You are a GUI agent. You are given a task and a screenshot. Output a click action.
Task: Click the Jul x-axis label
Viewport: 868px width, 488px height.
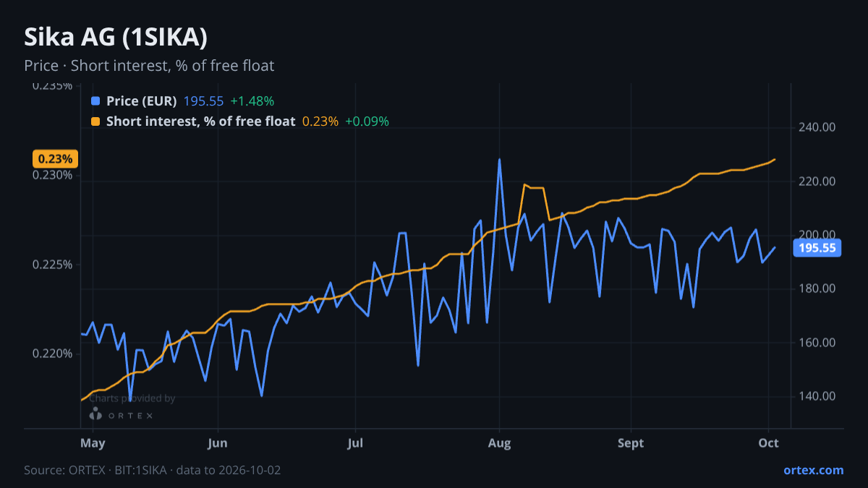tap(355, 442)
